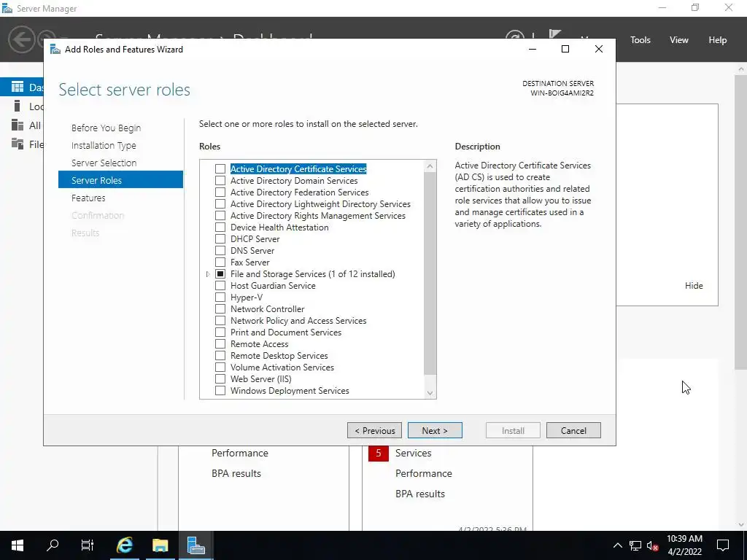
Task: Click the muted volume tray icon
Action: pos(652,545)
